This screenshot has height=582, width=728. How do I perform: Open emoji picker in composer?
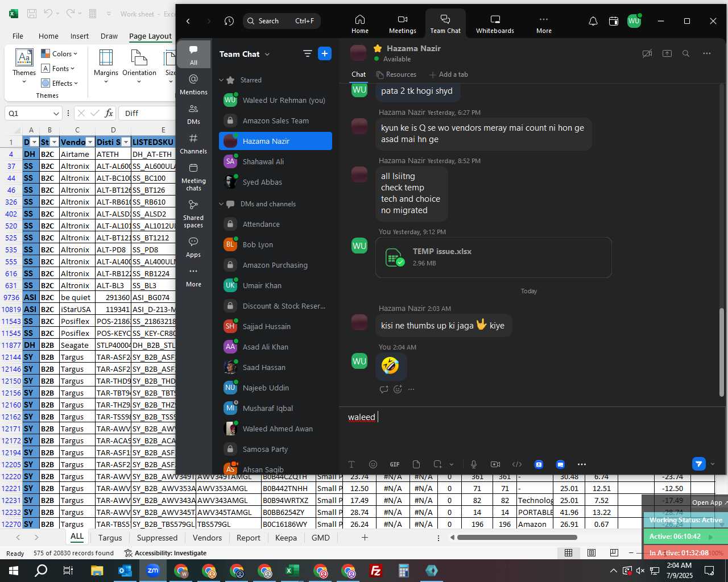pos(373,464)
